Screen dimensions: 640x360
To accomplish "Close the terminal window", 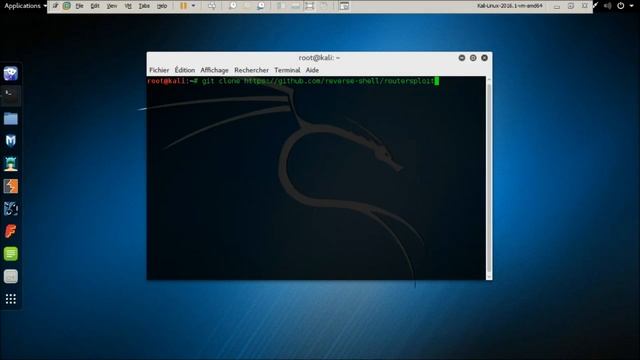I will [x=484, y=58].
